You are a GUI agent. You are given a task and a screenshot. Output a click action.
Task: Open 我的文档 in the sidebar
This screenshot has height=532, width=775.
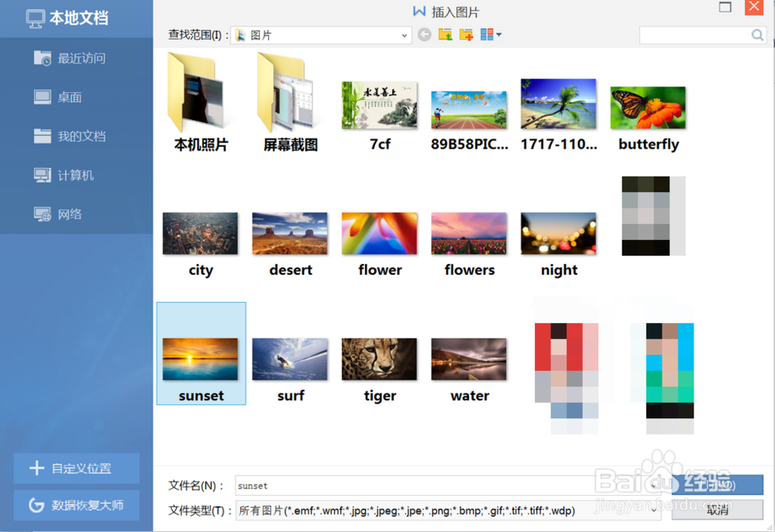pos(71,136)
